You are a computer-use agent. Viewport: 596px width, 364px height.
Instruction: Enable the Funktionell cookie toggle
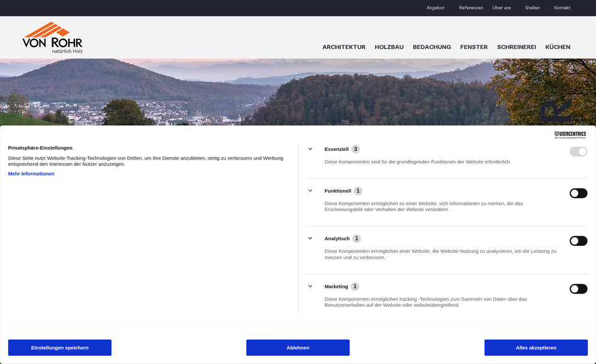coord(578,193)
